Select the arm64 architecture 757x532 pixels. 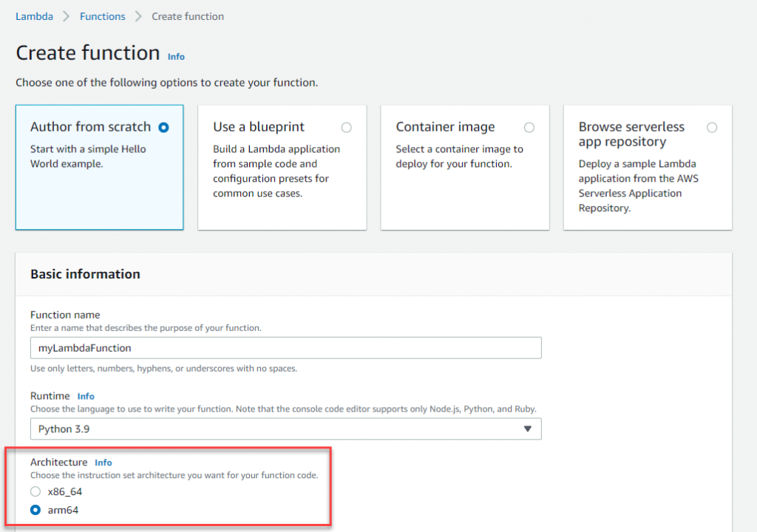(x=35, y=510)
